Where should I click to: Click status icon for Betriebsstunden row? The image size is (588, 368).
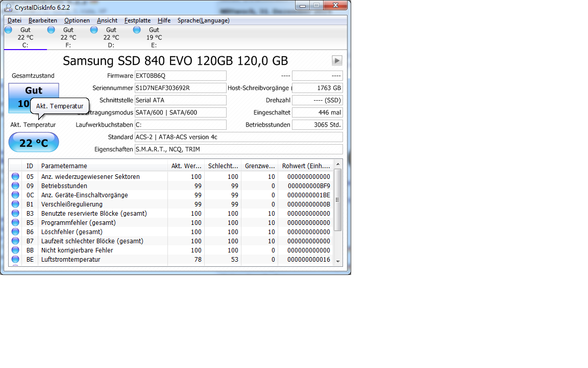pos(15,186)
